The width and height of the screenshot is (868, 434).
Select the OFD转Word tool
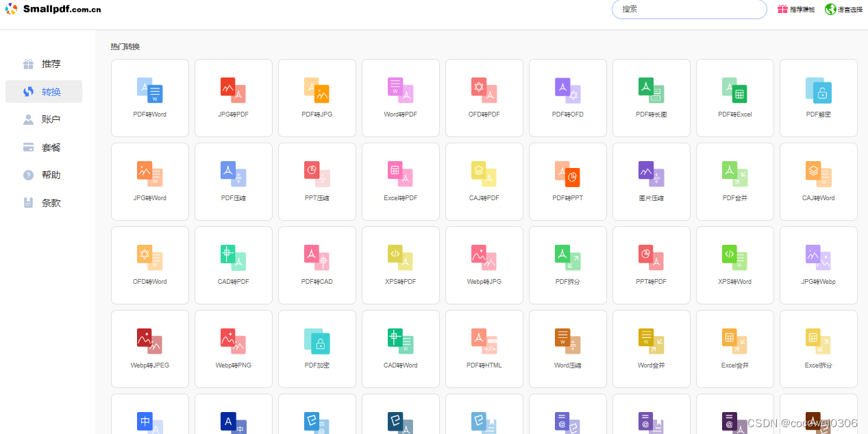coord(149,265)
